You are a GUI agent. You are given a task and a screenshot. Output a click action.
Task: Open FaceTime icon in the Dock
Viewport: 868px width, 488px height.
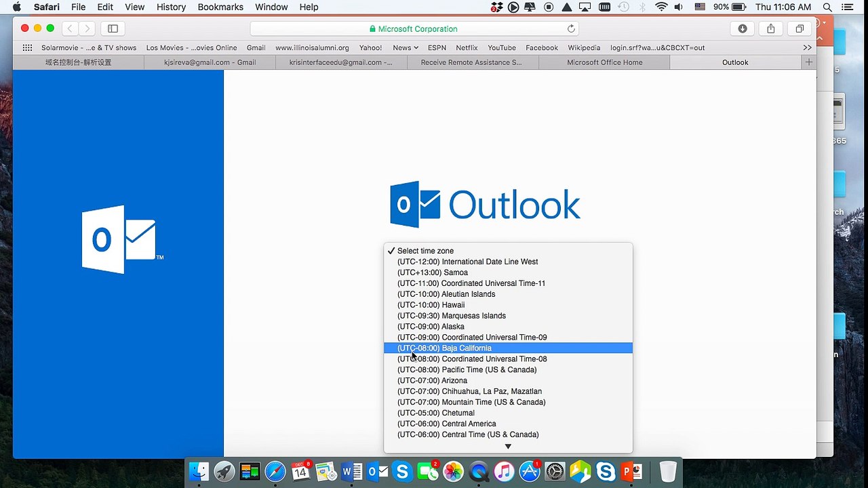[428, 471]
